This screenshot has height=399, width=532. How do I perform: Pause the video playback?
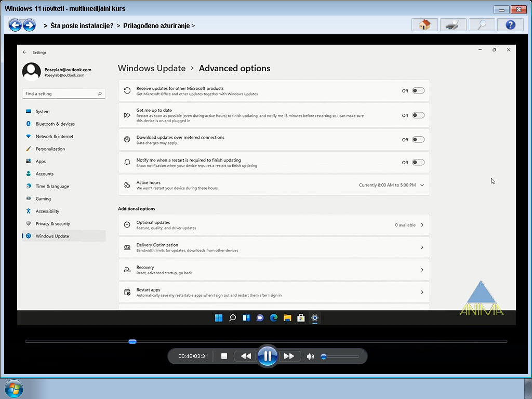pos(267,356)
